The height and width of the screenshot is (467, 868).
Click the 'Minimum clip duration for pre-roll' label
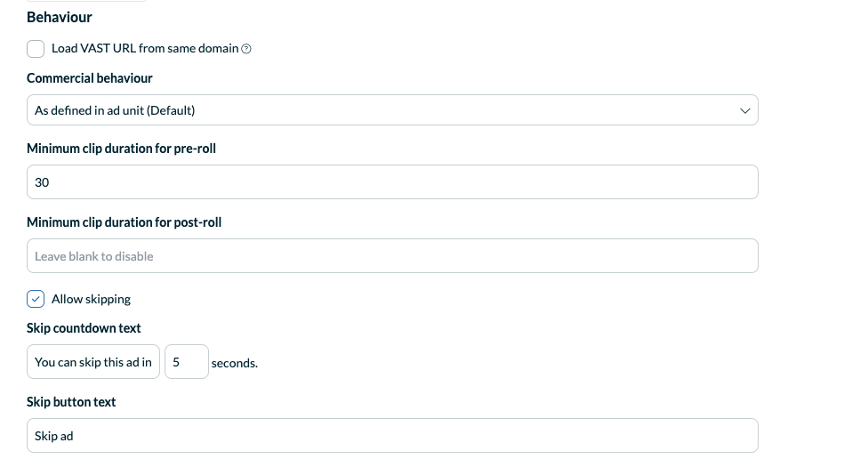(121, 149)
